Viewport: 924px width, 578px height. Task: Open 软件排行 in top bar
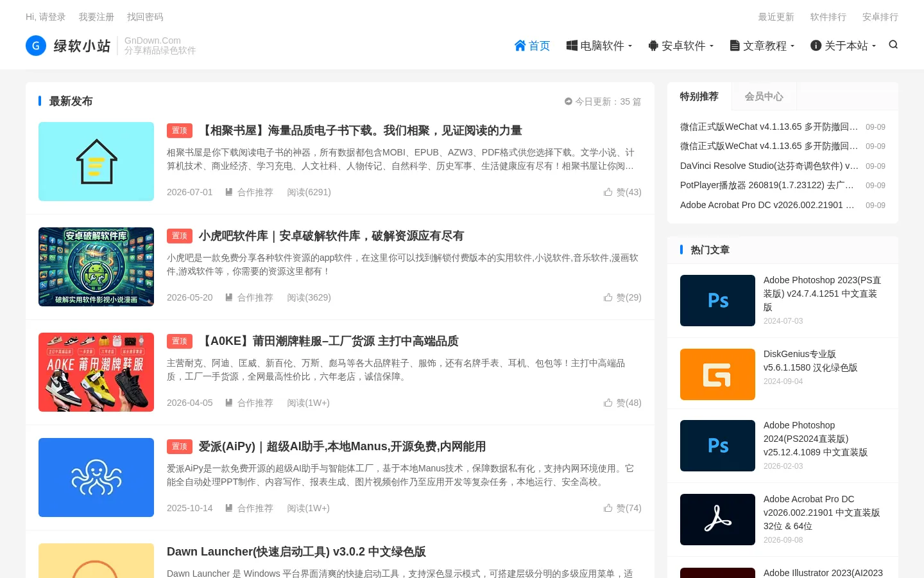click(x=828, y=17)
